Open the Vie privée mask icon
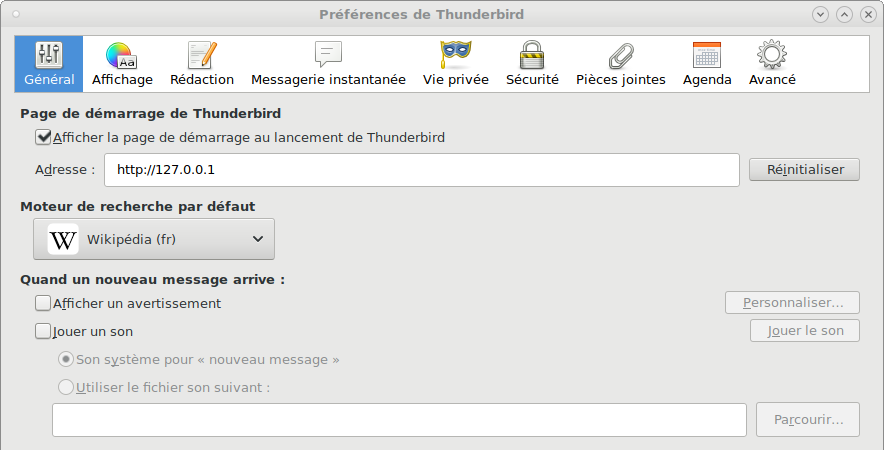Image resolution: width=884 pixels, height=450 pixels. click(456, 64)
